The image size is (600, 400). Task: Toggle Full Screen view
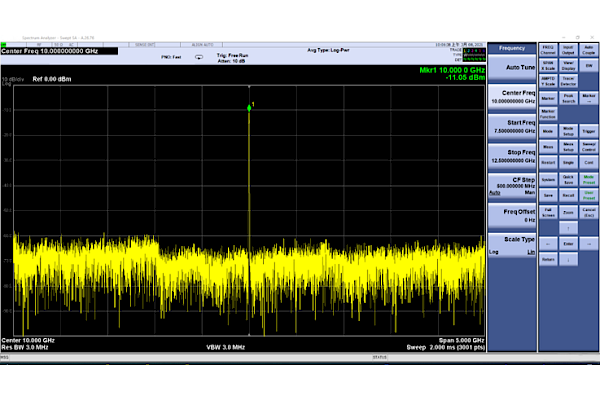point(548,212)
